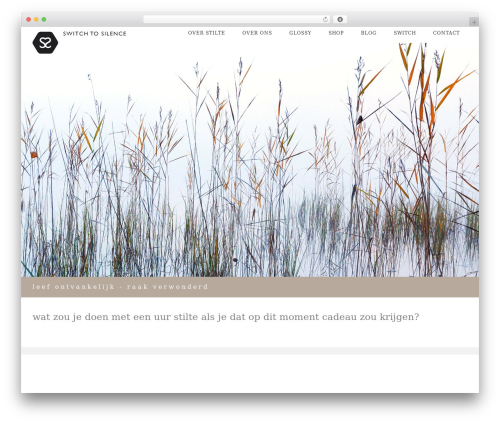The image size is (500, 423).
Task: Open the Over Ons menu item
Action: click(257, 33)
